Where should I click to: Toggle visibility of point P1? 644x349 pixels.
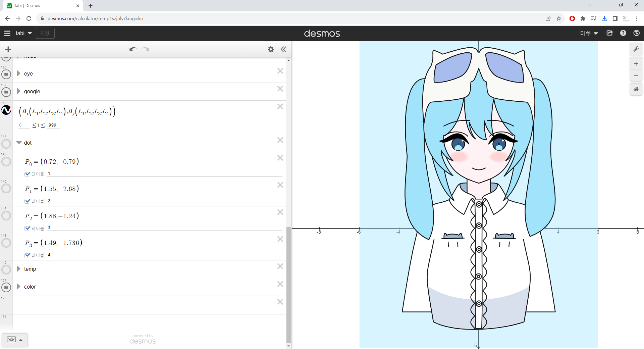[6, 189]
